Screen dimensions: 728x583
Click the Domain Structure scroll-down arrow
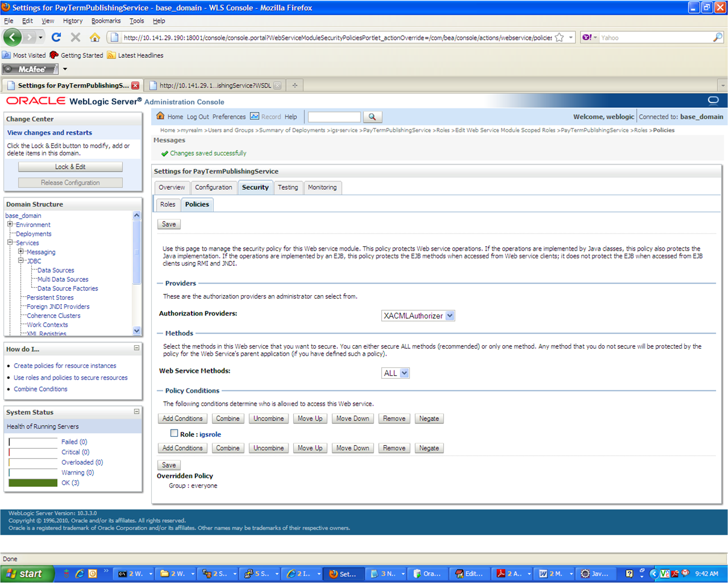[137, 331]
